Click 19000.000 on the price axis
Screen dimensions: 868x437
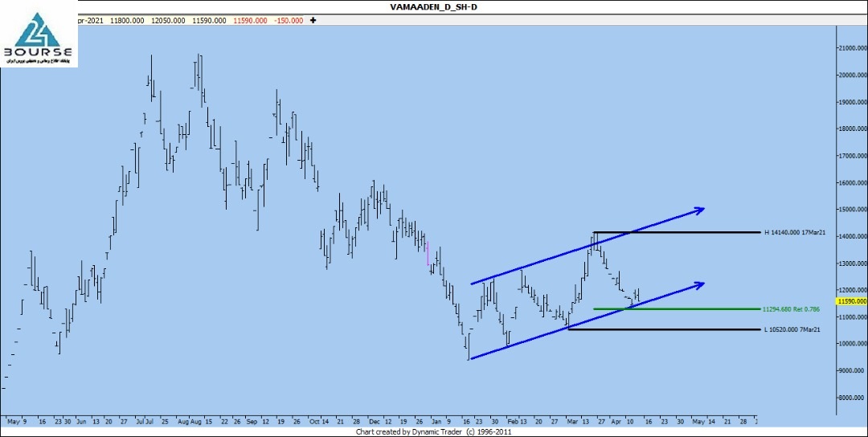(853, 102)
